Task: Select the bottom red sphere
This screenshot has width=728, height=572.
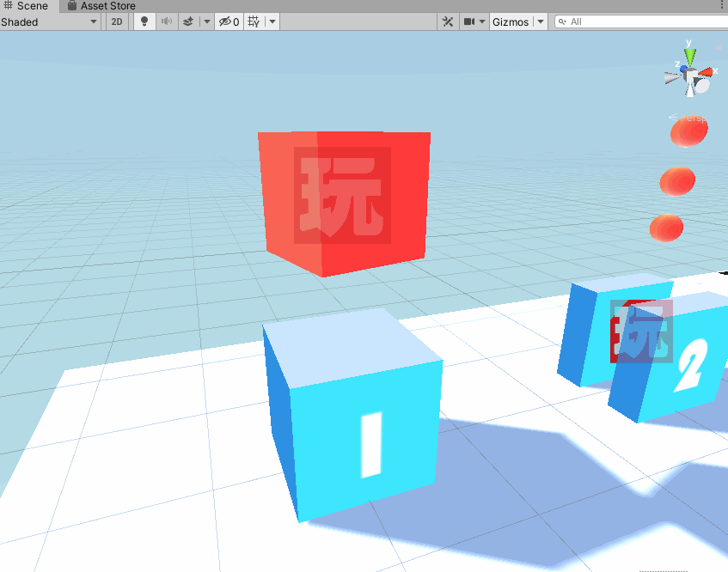Action: [666, 228]
